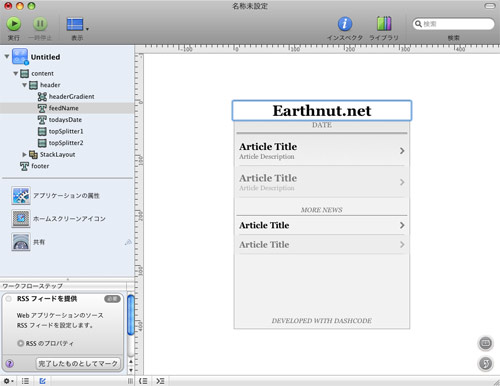Viewport: 500px width, 386px height.
Task: Select the content item in navigator
Action: 42,73
